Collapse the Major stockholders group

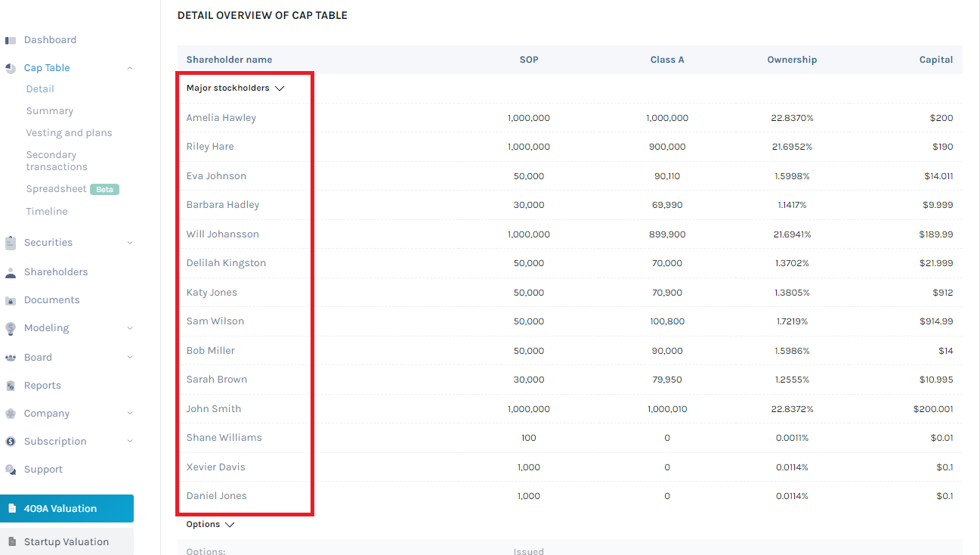pyautogui.click(x=280, y=88)
